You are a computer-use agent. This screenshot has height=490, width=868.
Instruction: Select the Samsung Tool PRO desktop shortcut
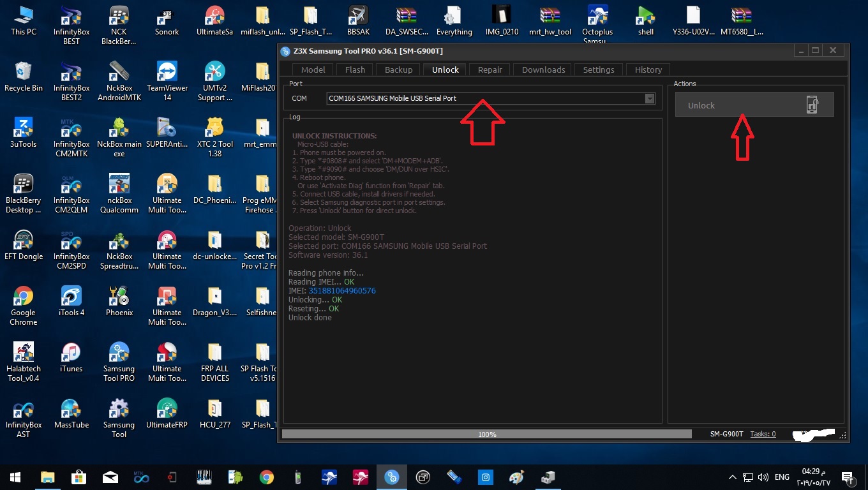[x=119, y=362]
